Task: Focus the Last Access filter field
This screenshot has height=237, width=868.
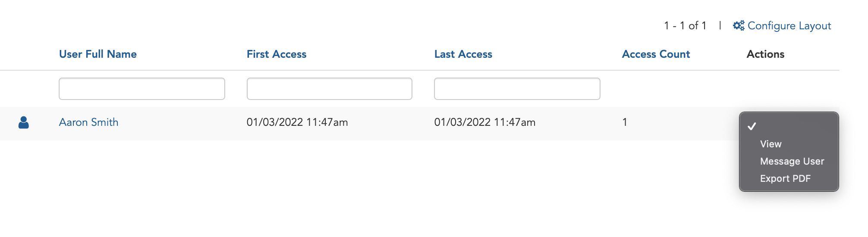Action: (x=517, y=89)
